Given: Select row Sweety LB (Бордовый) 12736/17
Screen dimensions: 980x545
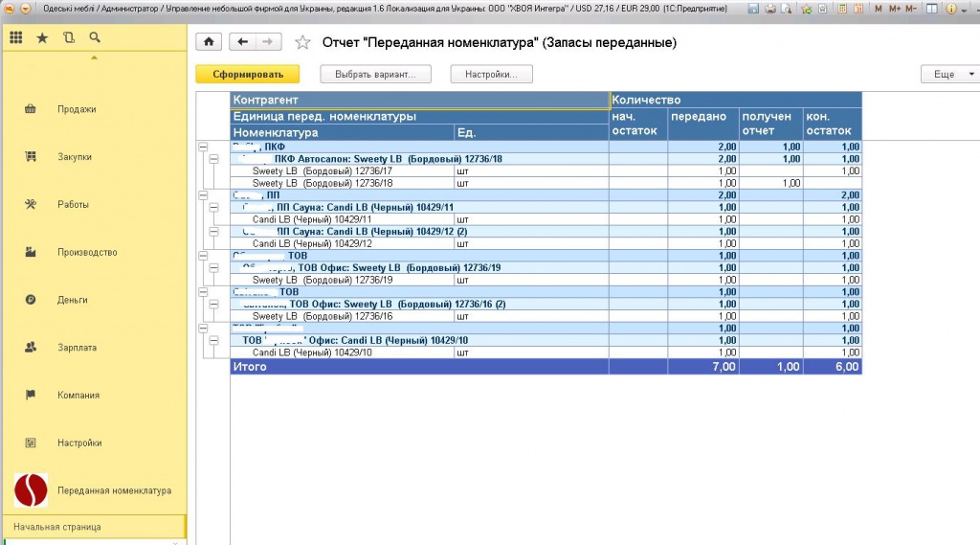Looking at the screenshot, I should (x=546, y=170).
